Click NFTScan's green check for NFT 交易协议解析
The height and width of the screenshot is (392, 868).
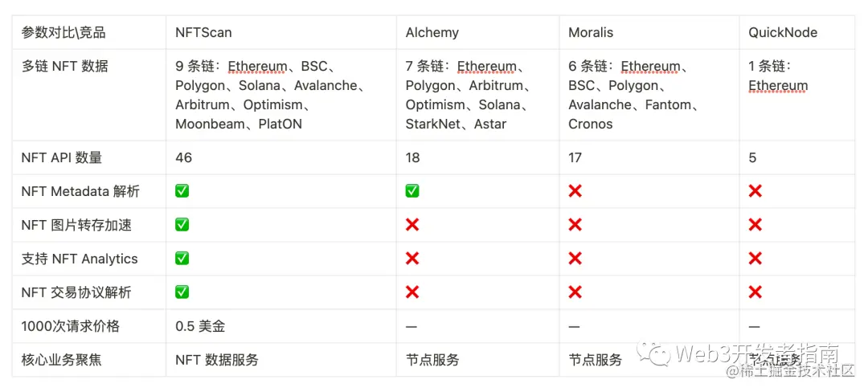coord(182,292)
